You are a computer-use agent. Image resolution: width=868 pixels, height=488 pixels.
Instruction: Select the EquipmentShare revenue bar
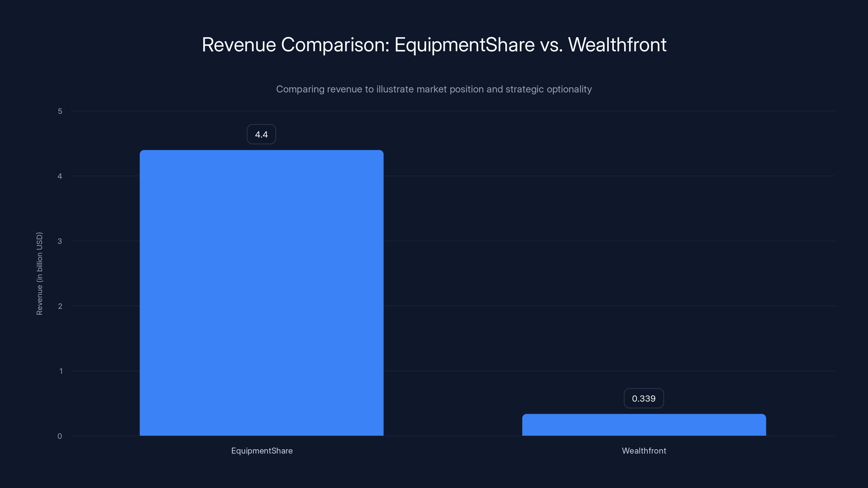pos(261,293)
